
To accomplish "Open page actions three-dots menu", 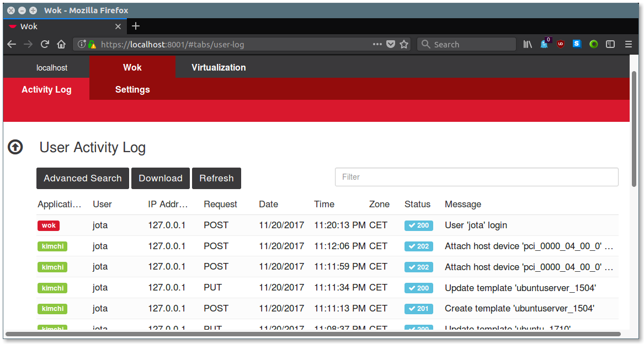I will click(x=377, y=44).
